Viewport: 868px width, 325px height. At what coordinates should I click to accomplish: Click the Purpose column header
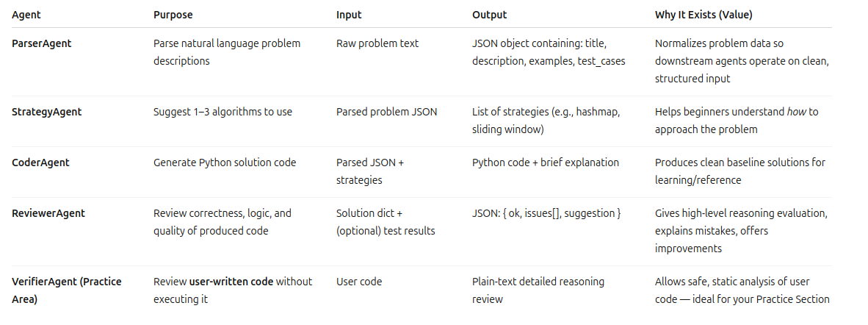click(x=173, y=15)
